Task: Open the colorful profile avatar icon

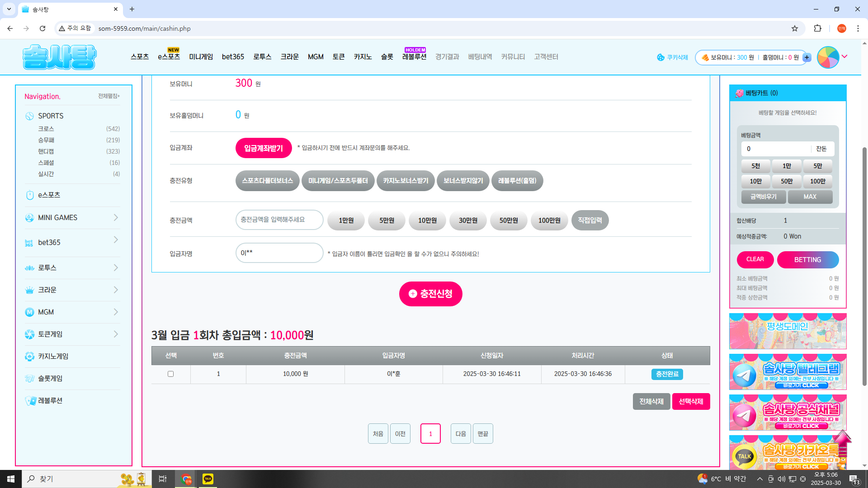Action: (828, 57)
